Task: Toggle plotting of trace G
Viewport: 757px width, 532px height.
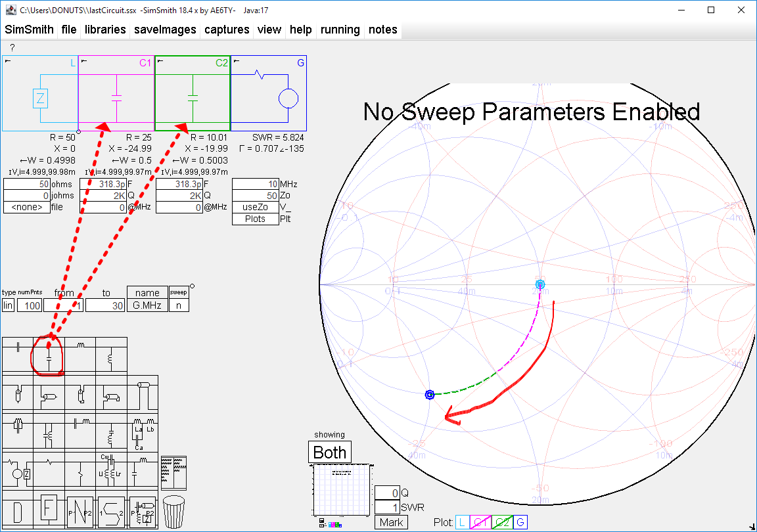Action: click(x=520, y=522)
